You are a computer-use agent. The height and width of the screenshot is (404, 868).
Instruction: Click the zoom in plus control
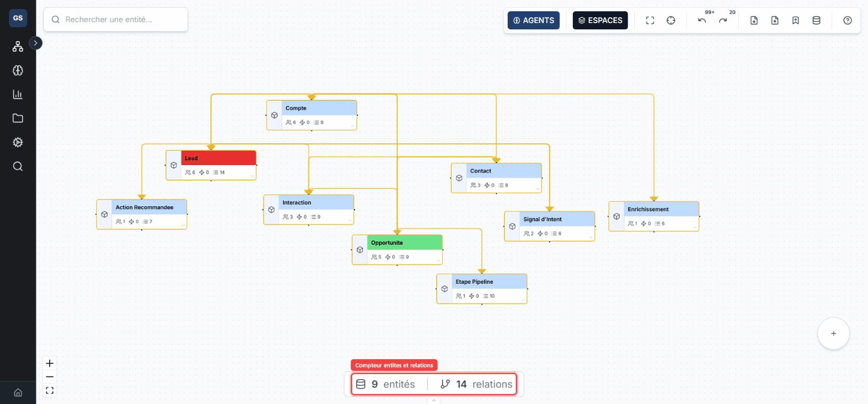(x=50, y=363)
